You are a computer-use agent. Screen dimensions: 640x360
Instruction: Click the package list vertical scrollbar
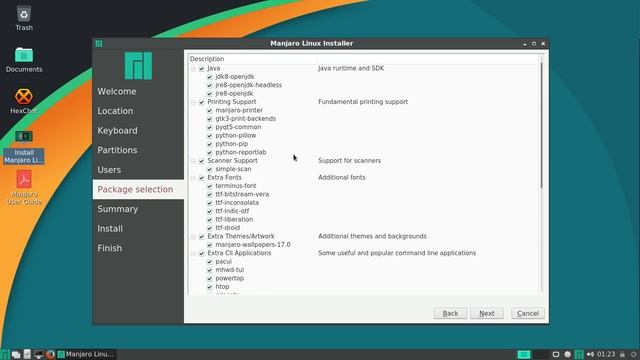[x=542, y=124]
